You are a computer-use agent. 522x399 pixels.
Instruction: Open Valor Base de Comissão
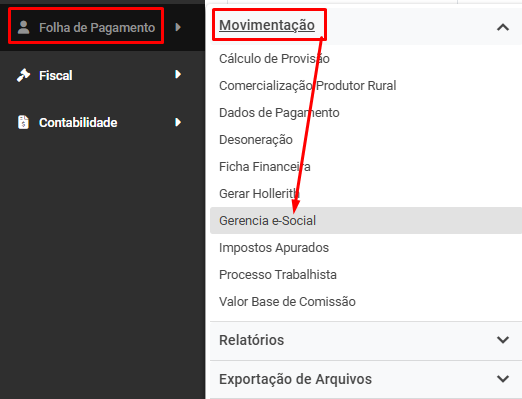(x=287, y=302)
